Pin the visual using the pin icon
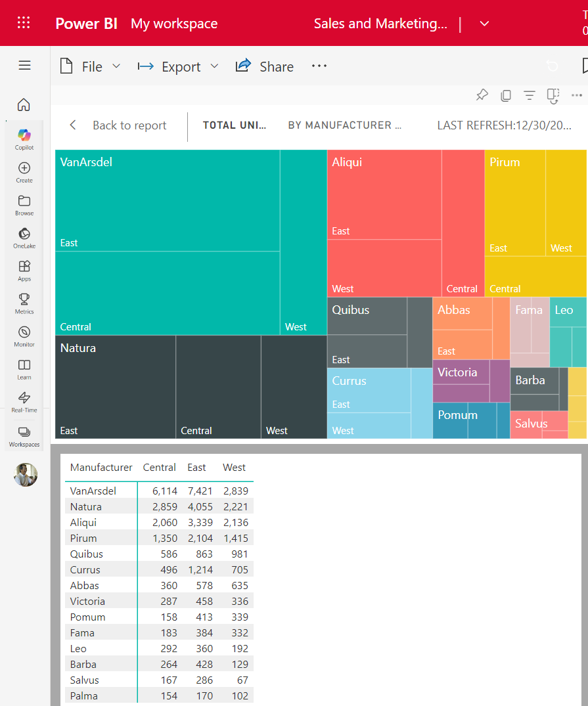This screenshot has height=706, width=588. (x=482, y=95)
